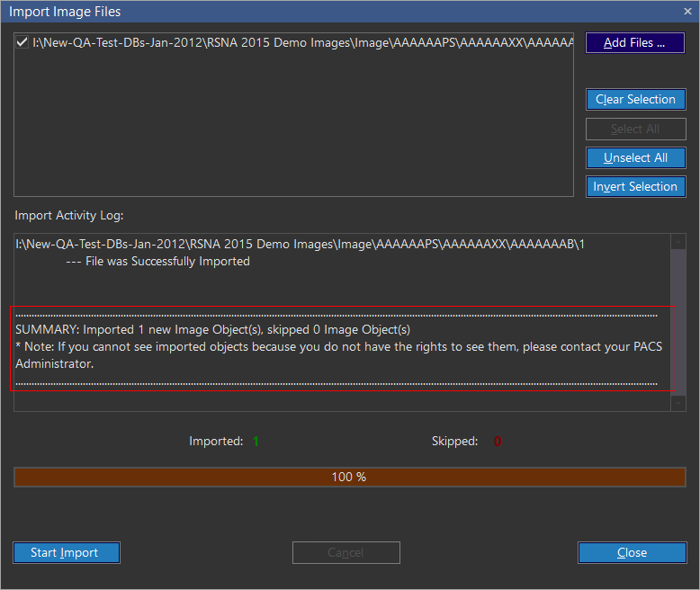Click the 100 % progress bar
Screen dimensions: 700x590
click(349, 477)
